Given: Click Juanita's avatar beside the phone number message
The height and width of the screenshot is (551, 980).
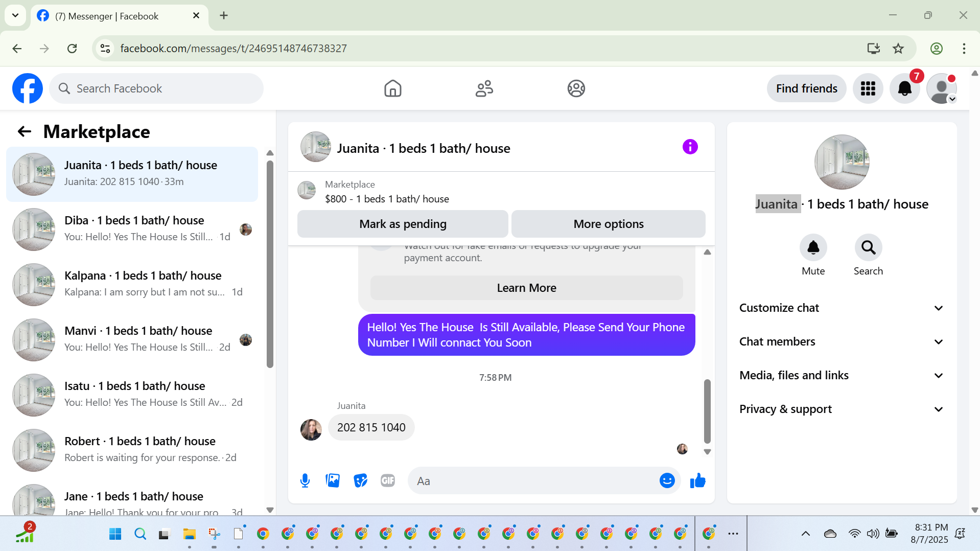Looking at the screenshot, I should click(x=311, y=429).
